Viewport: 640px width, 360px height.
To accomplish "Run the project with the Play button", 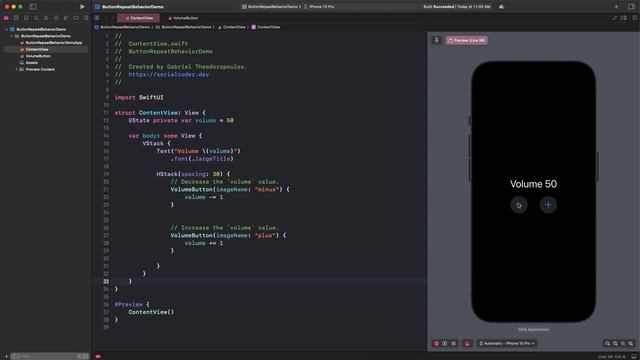I will coord(82,7).
